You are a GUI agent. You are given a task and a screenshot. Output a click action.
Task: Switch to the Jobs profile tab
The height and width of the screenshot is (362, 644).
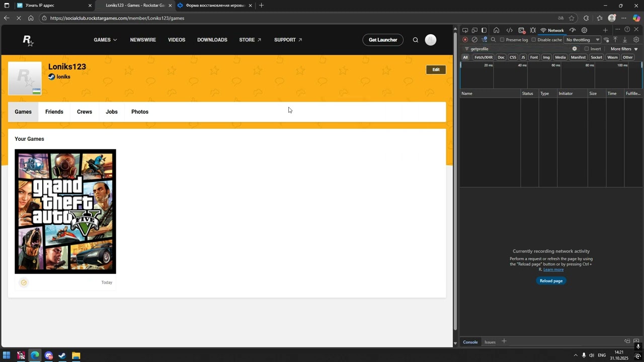click(x=112, y=112)
